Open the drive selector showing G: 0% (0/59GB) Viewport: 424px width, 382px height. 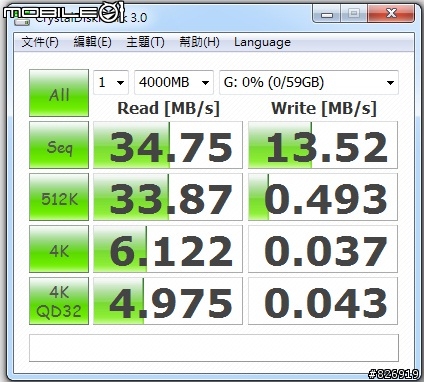tap(309, 82)
